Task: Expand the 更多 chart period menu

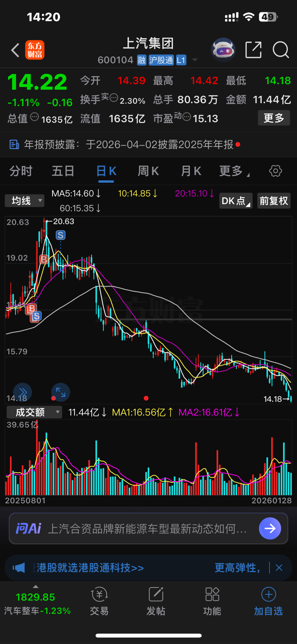Action: 234,171
